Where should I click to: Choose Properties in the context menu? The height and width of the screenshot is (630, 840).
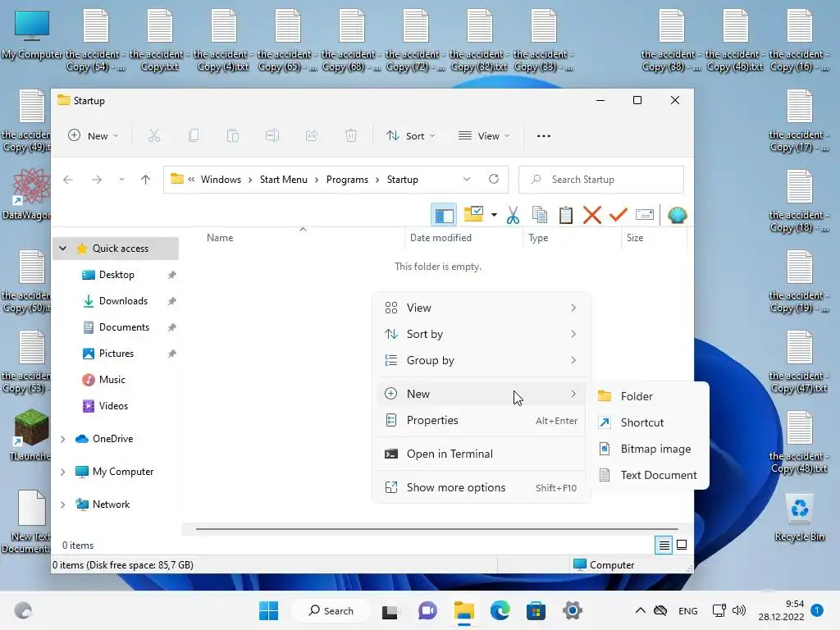(x=481, y=420)
